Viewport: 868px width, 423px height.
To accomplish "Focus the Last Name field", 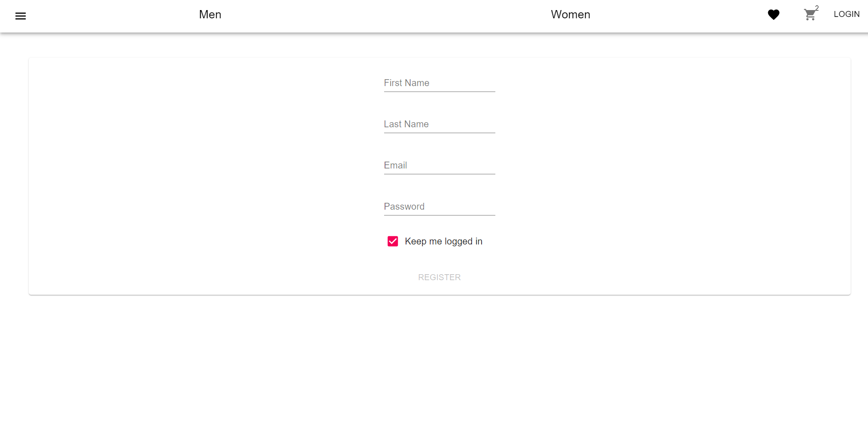I will click(x=439, y=124).
